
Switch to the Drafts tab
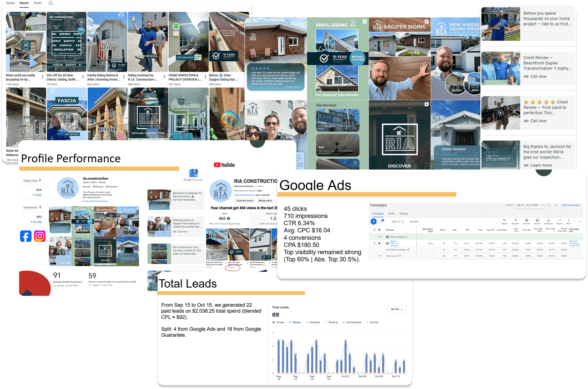pyautogui.click(x=391, y=214)
